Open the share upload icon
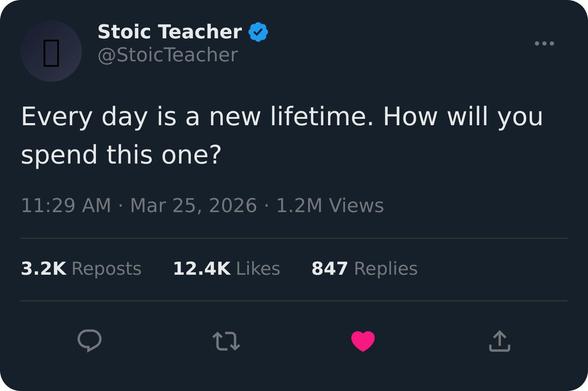588x391 pixels. tap(500, 341)
